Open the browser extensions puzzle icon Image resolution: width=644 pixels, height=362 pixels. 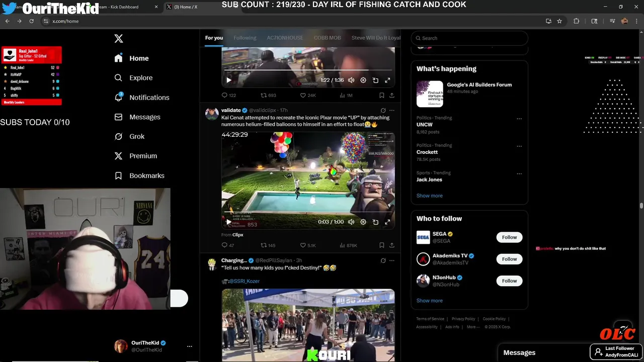[577, 21]
